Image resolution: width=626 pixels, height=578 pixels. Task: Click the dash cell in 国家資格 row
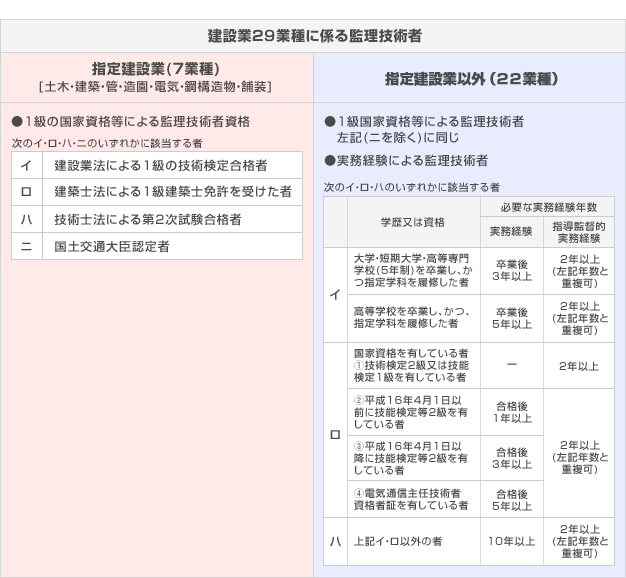click(512, 365)
